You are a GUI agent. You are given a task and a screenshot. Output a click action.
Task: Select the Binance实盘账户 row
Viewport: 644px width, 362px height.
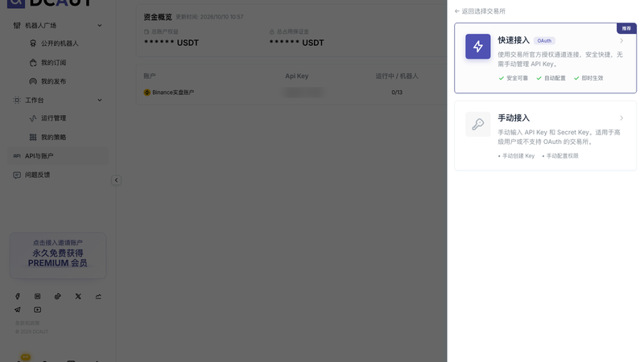291,93
